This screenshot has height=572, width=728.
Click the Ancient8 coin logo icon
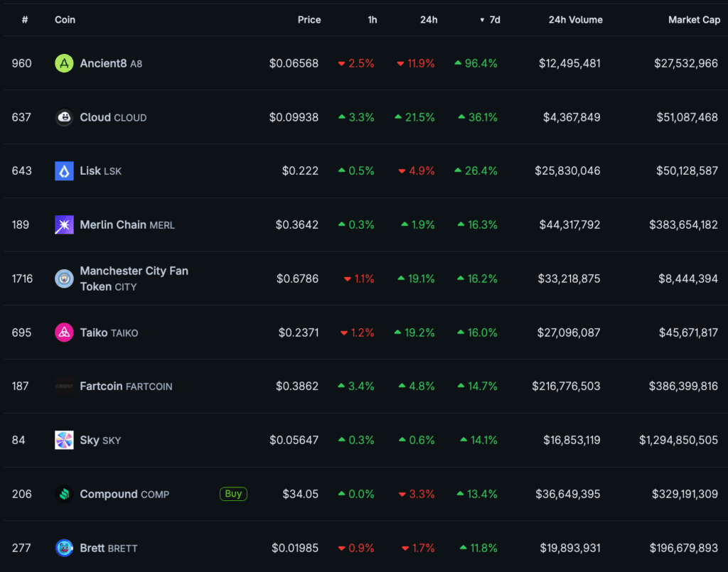pos(64,63)
